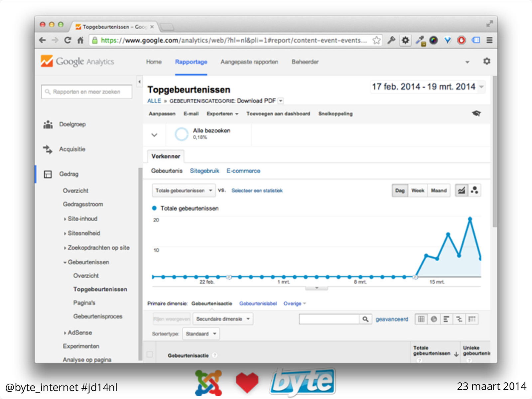Click the table search input field
The image size is (532, 399).
tap(329, 319)
